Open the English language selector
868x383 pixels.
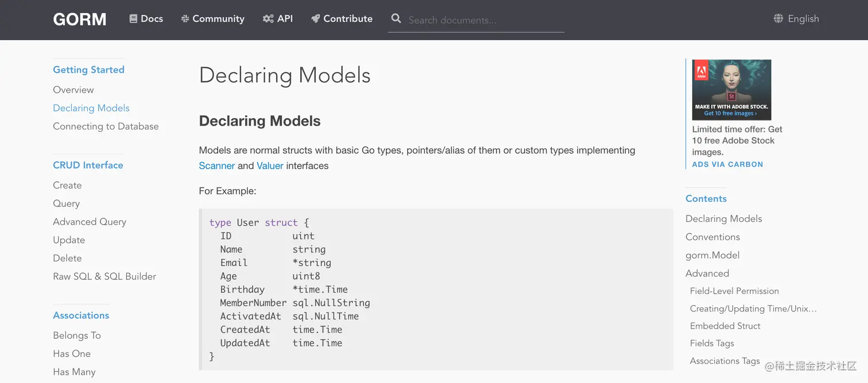(803, 19)
